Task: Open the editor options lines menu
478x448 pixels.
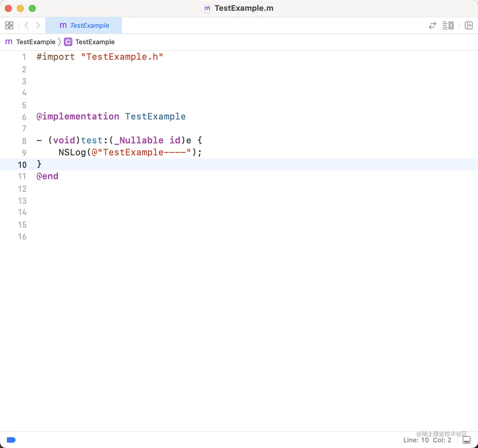Action: (x=448, y=25)
